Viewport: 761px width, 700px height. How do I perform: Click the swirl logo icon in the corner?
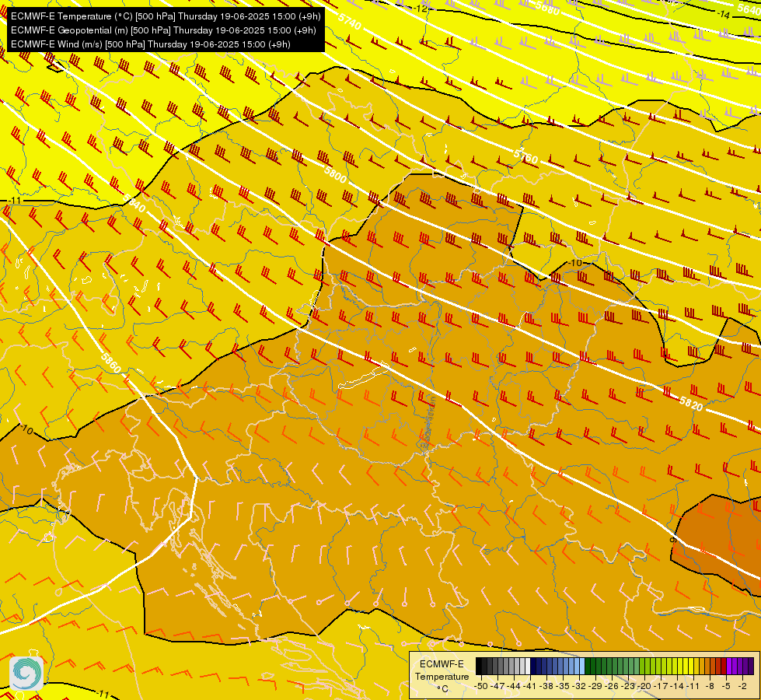tap(26, 673)
